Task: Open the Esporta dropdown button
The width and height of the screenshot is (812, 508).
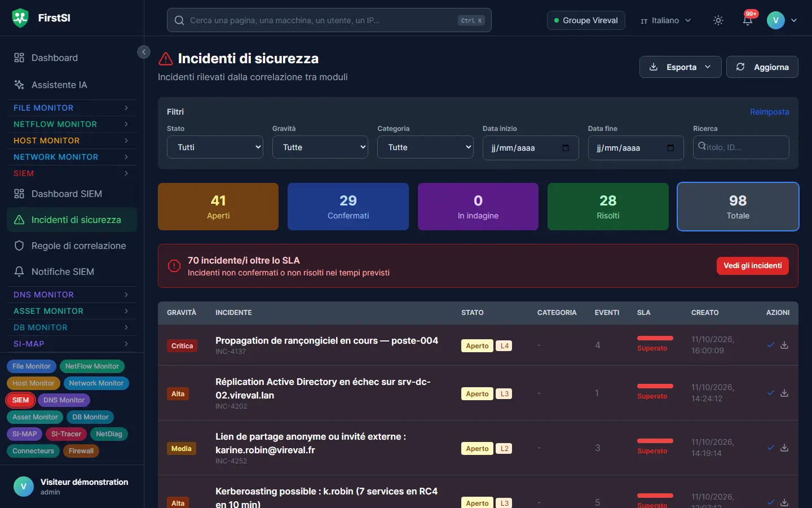Action: [680, 67]
